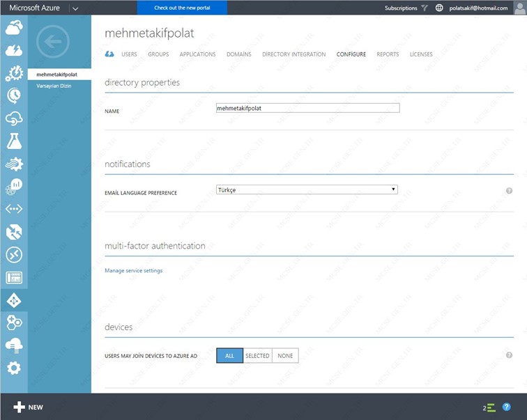Open the Email Language Preference dropdown
Image resolution: width=527 pixels, height=420 pixels.
(307, 189)
